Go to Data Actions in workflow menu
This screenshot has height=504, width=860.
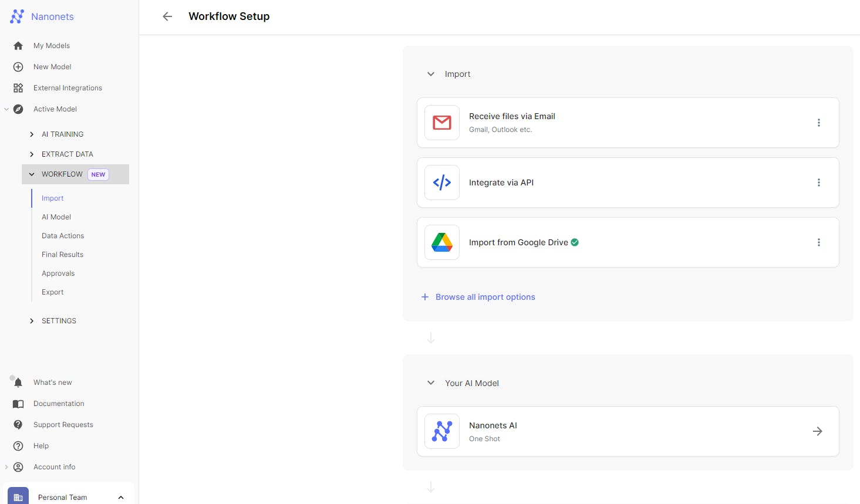[63, 236]
